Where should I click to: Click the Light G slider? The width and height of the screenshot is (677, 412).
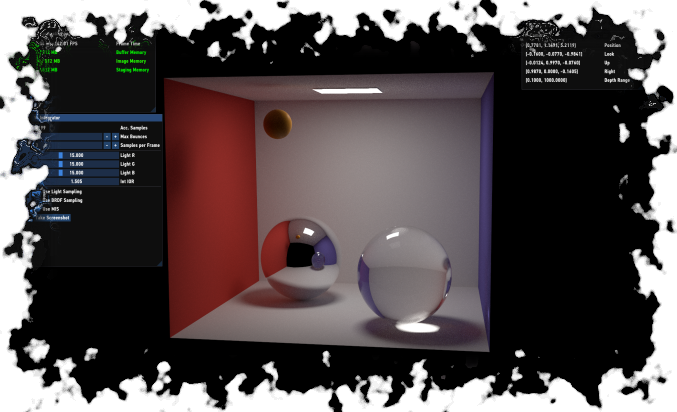(76, 164)
